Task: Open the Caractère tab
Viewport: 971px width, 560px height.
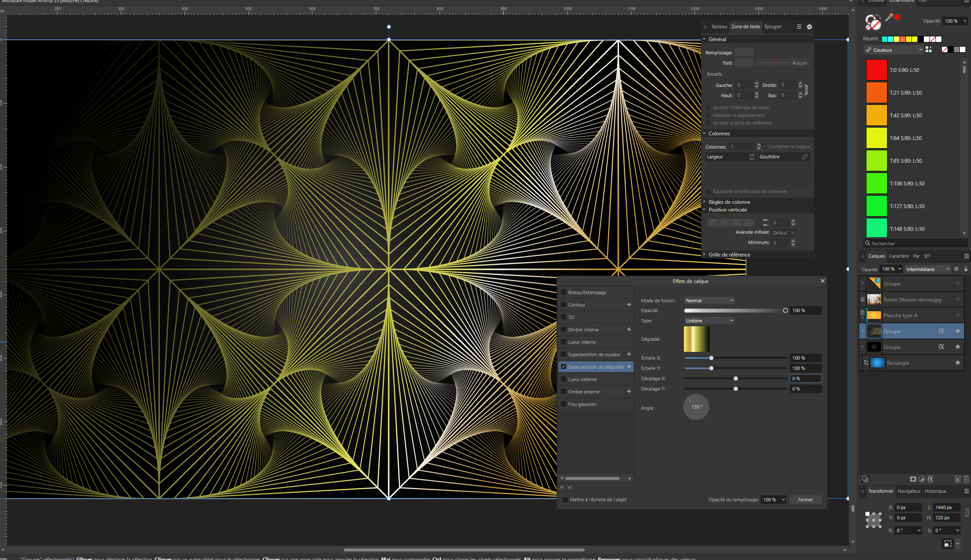Action: pyautogui.click(x=899, y=256)
